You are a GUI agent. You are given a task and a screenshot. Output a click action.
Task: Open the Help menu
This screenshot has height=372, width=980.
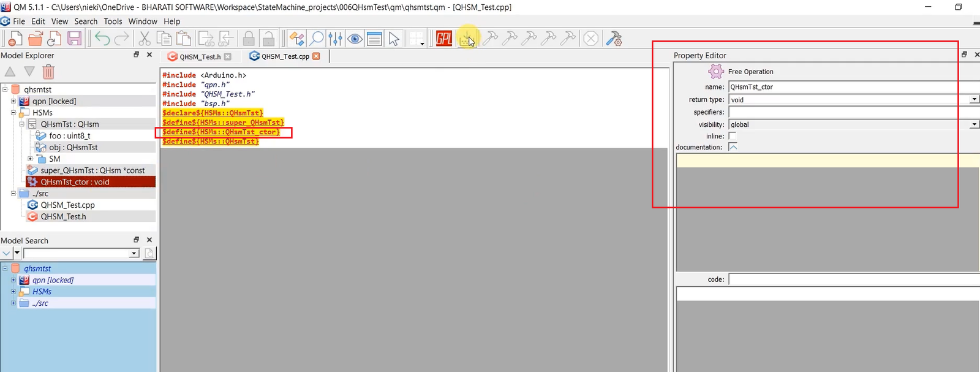[x=171, y=21]
